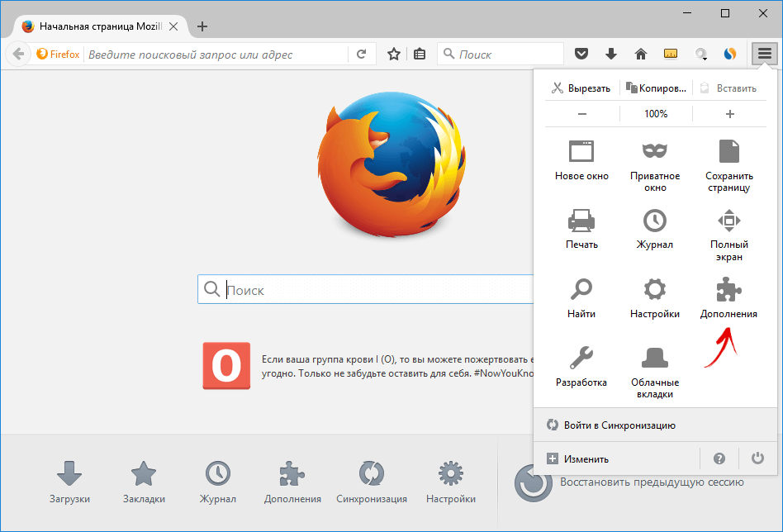Click Paste (Вставить) in the menu
783x532 pixels.
[729, 88]
